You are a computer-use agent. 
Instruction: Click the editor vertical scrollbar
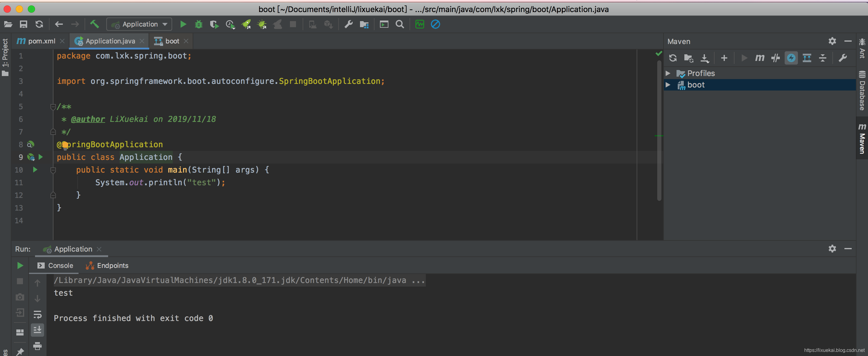coord(659,131)
